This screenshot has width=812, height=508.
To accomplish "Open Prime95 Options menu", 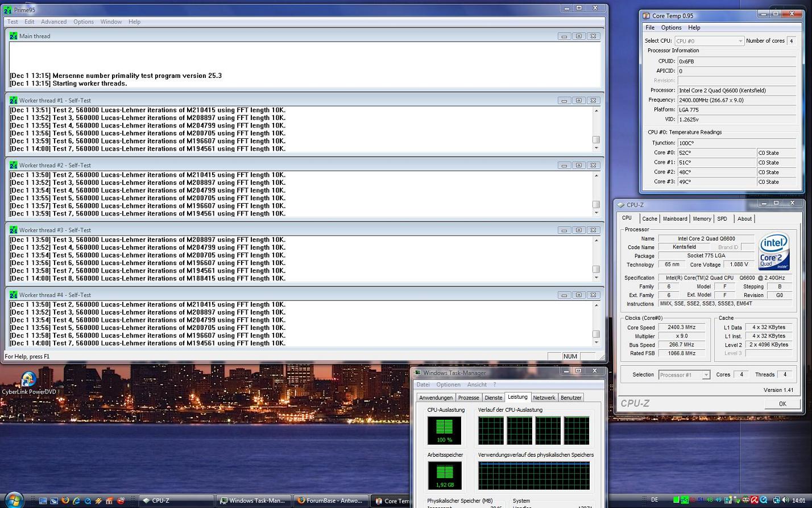I will click(83, 22).
